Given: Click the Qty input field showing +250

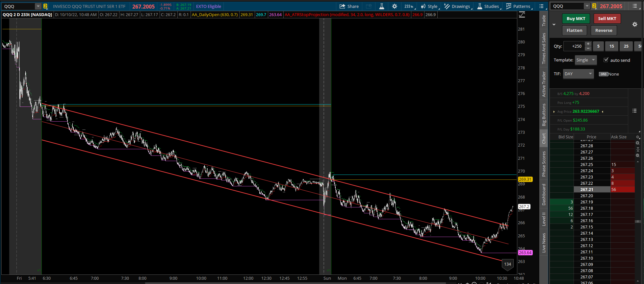Looking at the screenshot, I should coord(574,46).
